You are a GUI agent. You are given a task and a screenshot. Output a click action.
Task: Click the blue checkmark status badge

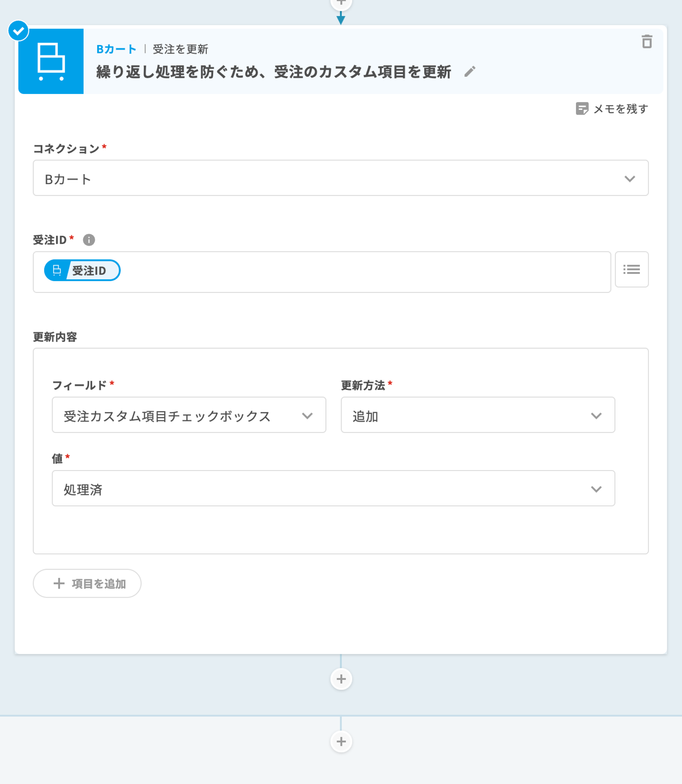click(18, 31)
